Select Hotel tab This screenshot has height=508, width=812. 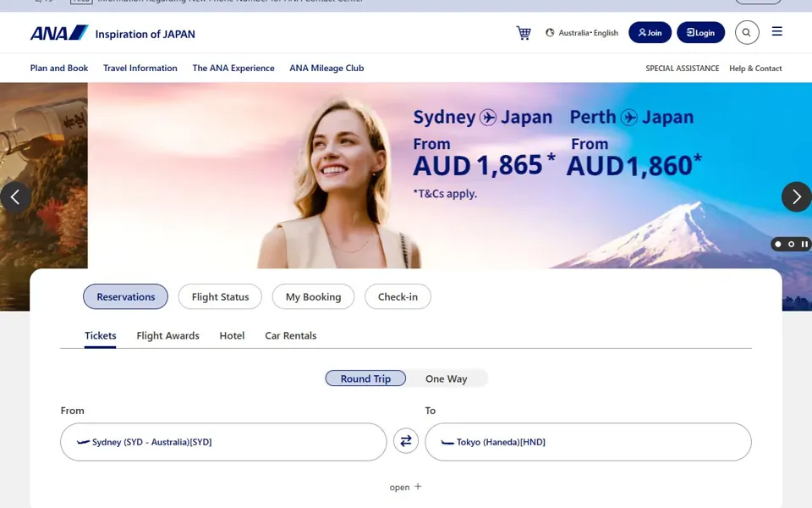(x=232, y=335)
